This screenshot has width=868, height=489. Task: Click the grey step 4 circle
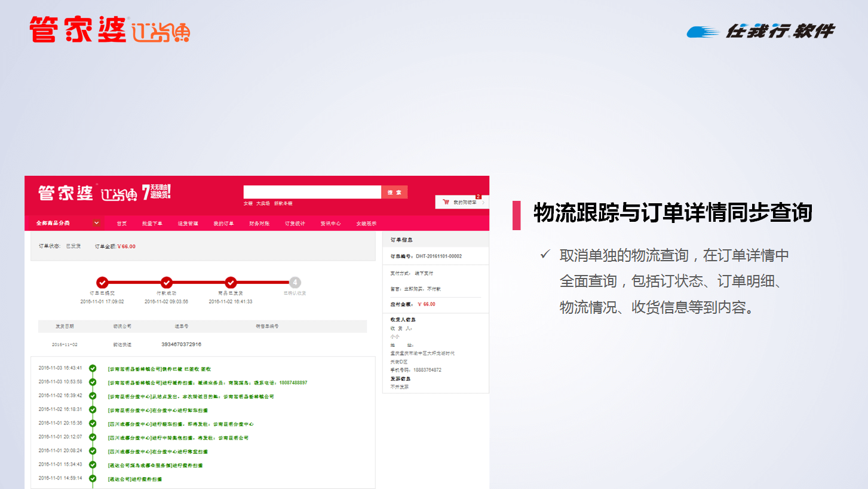[295, 283]
